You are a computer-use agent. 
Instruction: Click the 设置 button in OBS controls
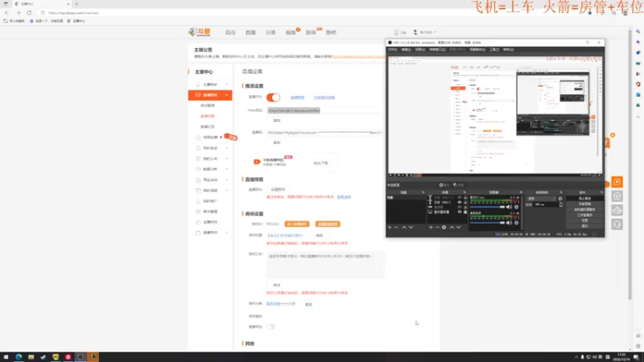[x=584, y=220]
